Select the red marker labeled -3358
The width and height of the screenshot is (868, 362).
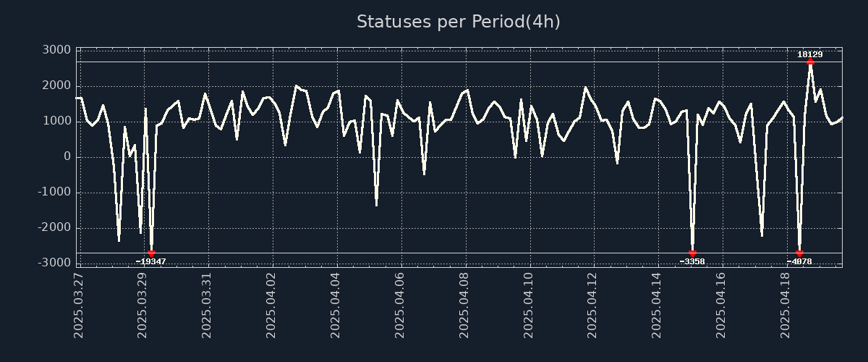pyautogui.click(x=692, y=253)
